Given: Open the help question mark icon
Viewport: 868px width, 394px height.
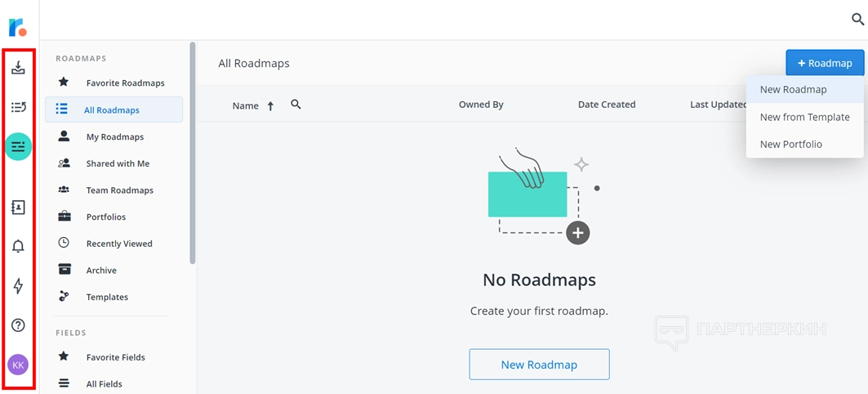Looking at the screenshot, I should coord(18,325).
